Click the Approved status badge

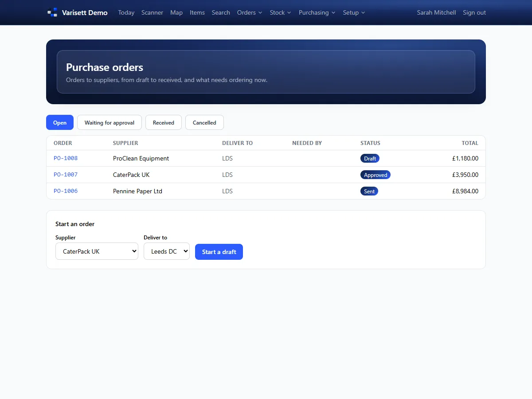coord(376,175)
